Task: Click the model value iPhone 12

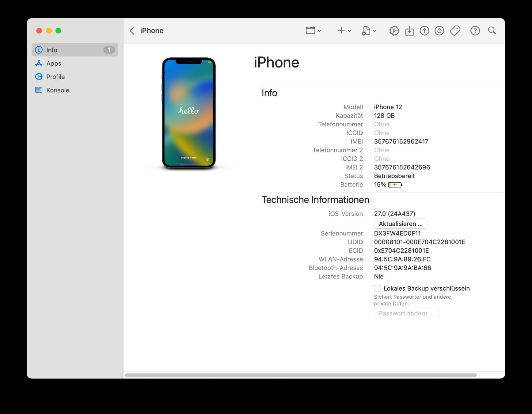Action: click(x=388, y=107)
